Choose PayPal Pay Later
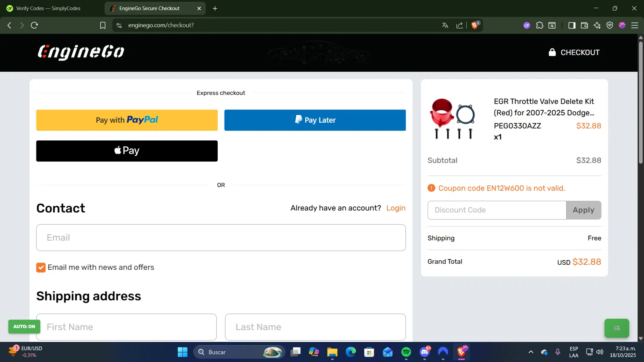 (315, 120)
